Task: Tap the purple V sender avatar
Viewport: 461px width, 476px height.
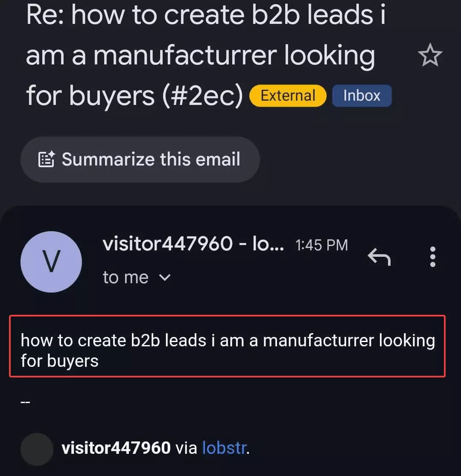Action: pyautogui.click(x=51, y=262)
